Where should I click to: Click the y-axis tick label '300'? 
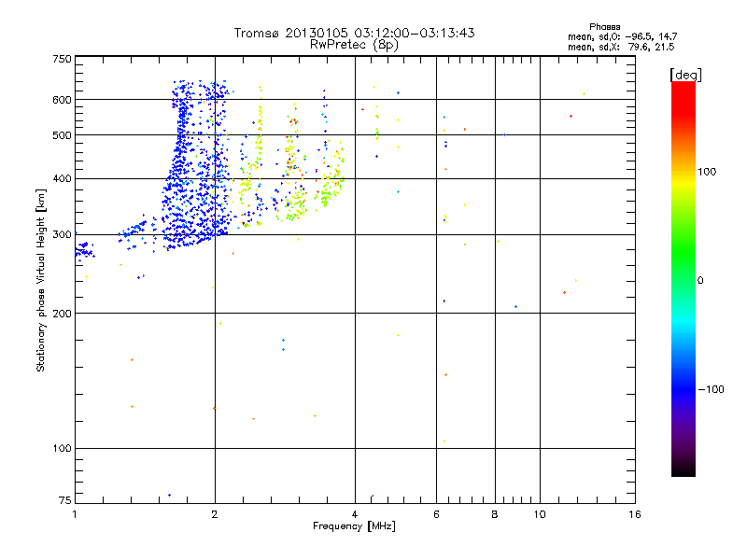(62, 235)
